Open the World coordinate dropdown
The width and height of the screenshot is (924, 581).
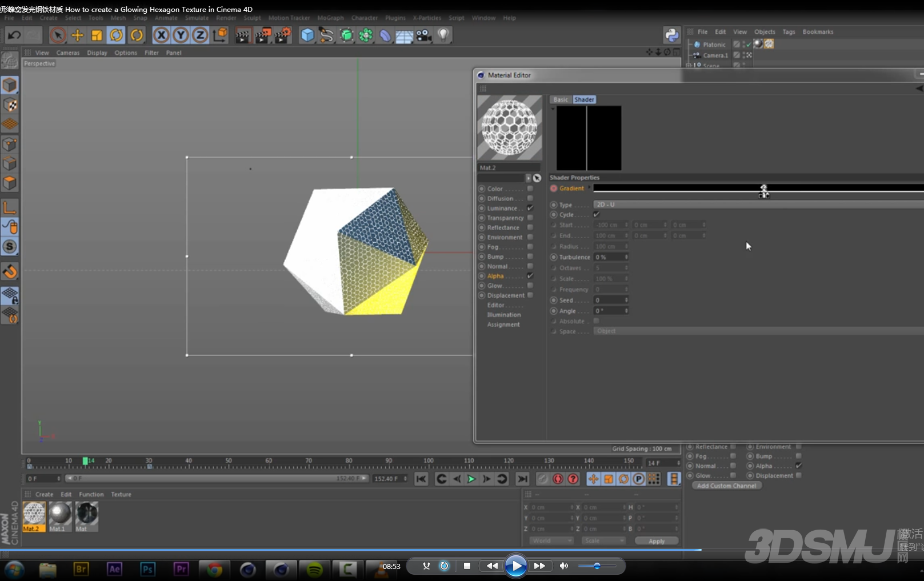click(x=551, y=540)
